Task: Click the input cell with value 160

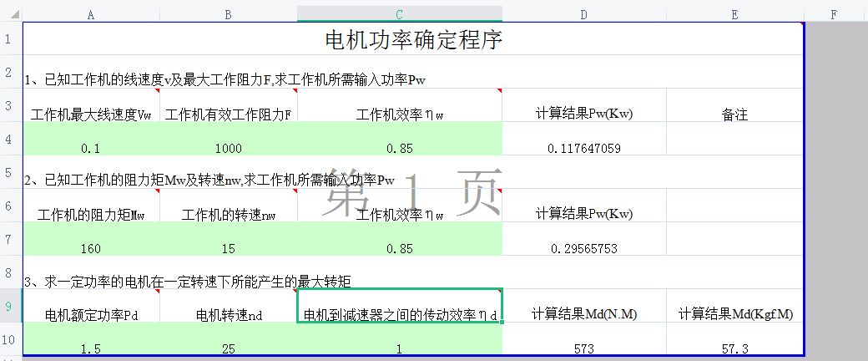Action: click(x=91, y=238)
